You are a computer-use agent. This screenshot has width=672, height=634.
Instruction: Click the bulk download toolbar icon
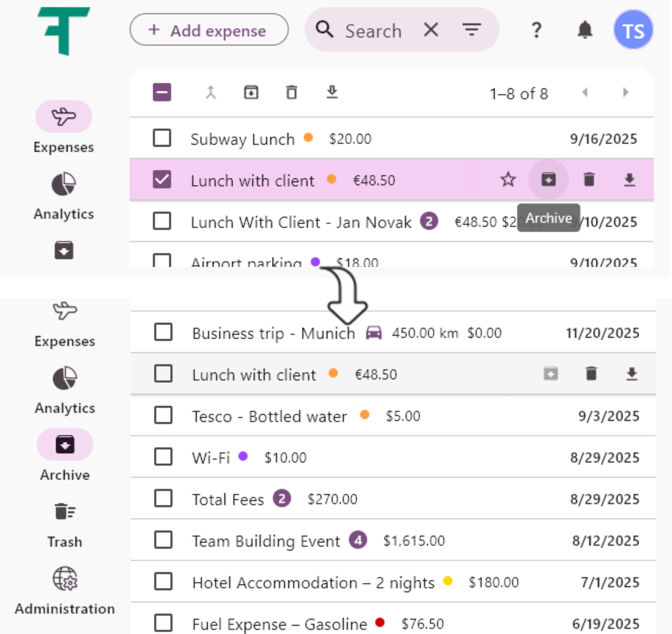[332, 92]
